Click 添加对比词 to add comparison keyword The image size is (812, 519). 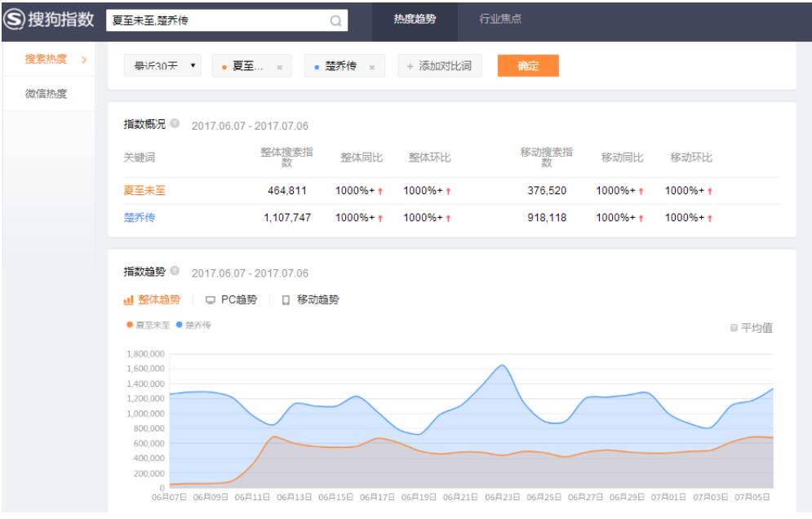click(x=439, y=66)
